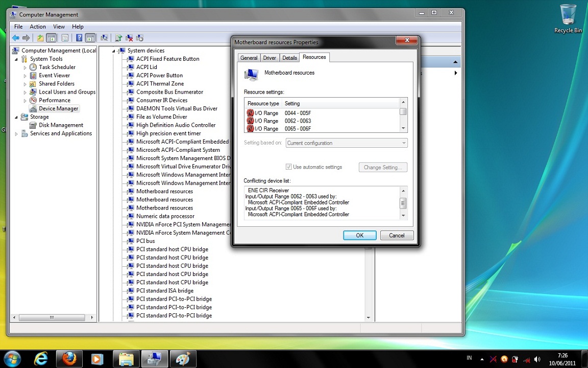The height and width of the screenshot is (368, 588).
Task: Open the Action menu
Action: coord(38,27)
